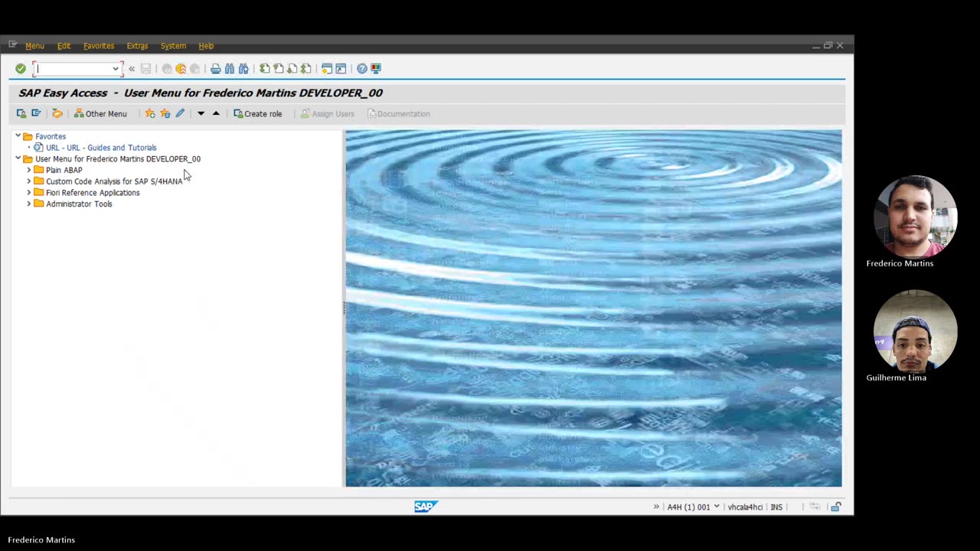Click the Add to Favorites star icon
The width and height of the screenshot is (980, 551).
(x=150, y=113)
